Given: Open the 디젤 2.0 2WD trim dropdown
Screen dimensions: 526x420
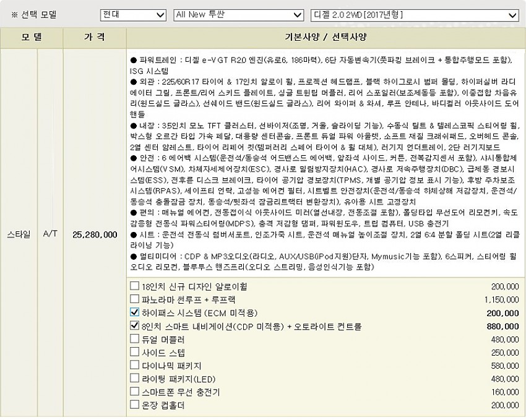Looking at the screenshot, I should coord(414,15).
